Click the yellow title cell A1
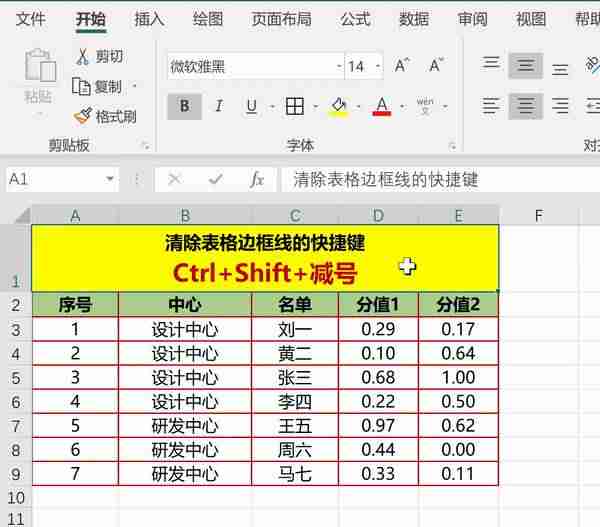600x527 pixels. pos(265,258)
